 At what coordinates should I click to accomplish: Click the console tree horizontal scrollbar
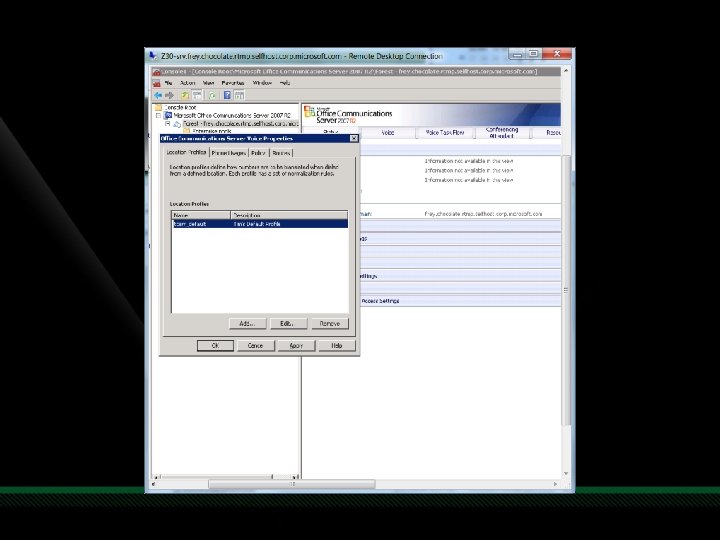(x=225, y=477)
